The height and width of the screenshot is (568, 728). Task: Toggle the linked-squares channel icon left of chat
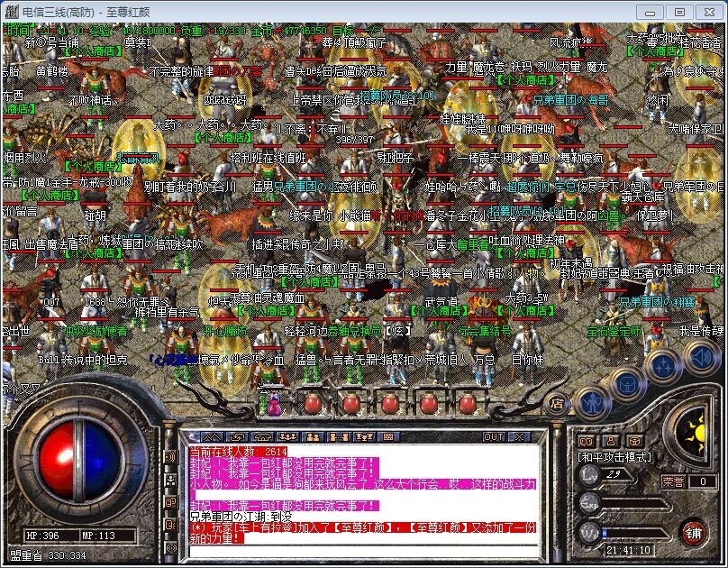pos(170,502)
